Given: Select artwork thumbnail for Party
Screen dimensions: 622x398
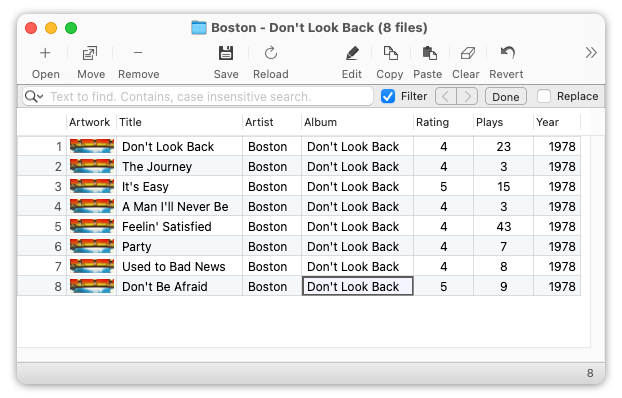Looking at the screenshot, I should pyautogui.click(x=92, y=246).
